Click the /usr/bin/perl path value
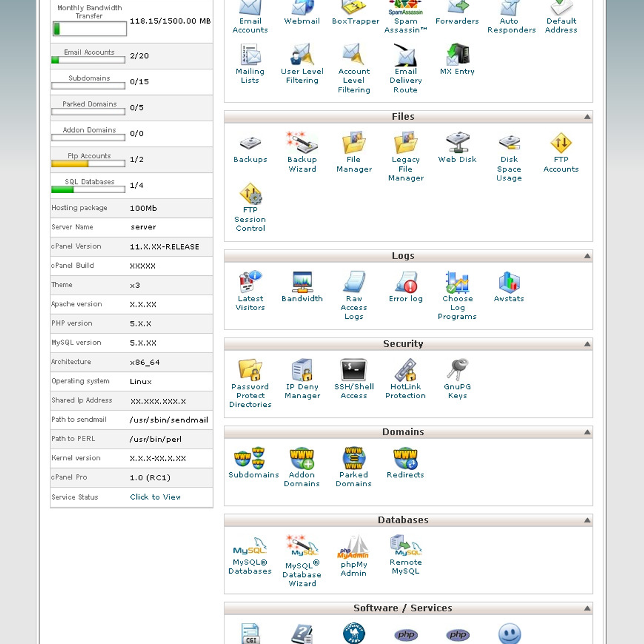644x644 pixels. click(156, 440)
